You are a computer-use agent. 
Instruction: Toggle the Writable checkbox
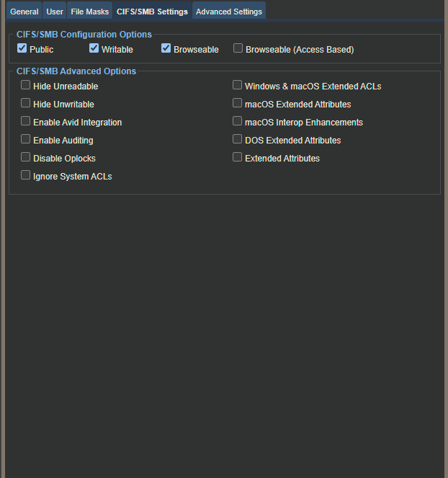click(94, 48)
